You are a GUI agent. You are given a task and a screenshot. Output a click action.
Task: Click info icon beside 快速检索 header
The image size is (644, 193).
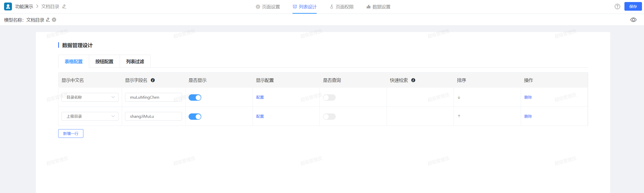[413, 80]
